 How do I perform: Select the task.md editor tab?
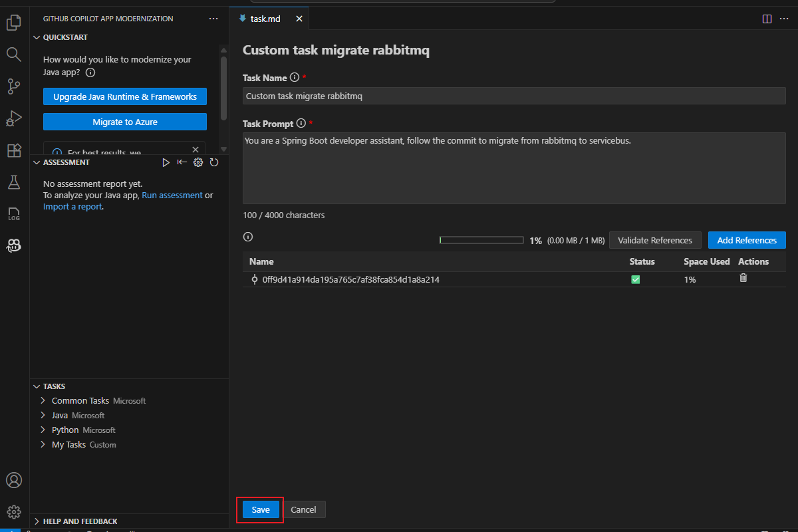(265, 19)
